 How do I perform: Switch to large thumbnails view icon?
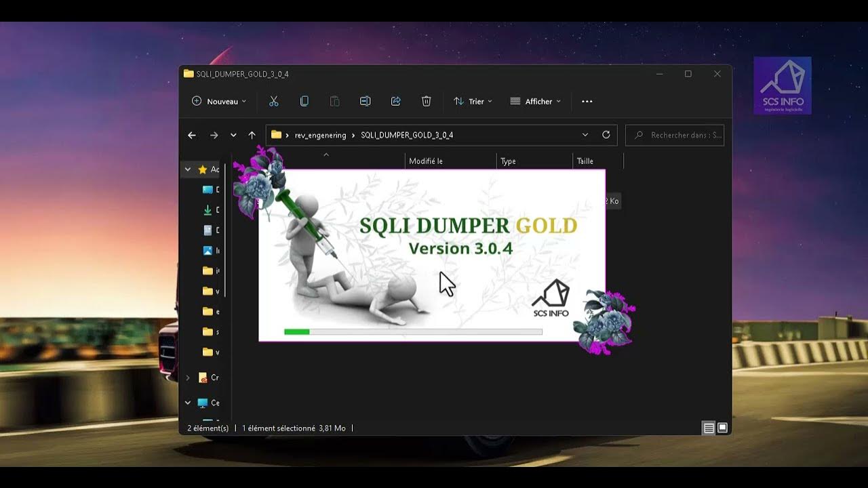coord(722,428)
